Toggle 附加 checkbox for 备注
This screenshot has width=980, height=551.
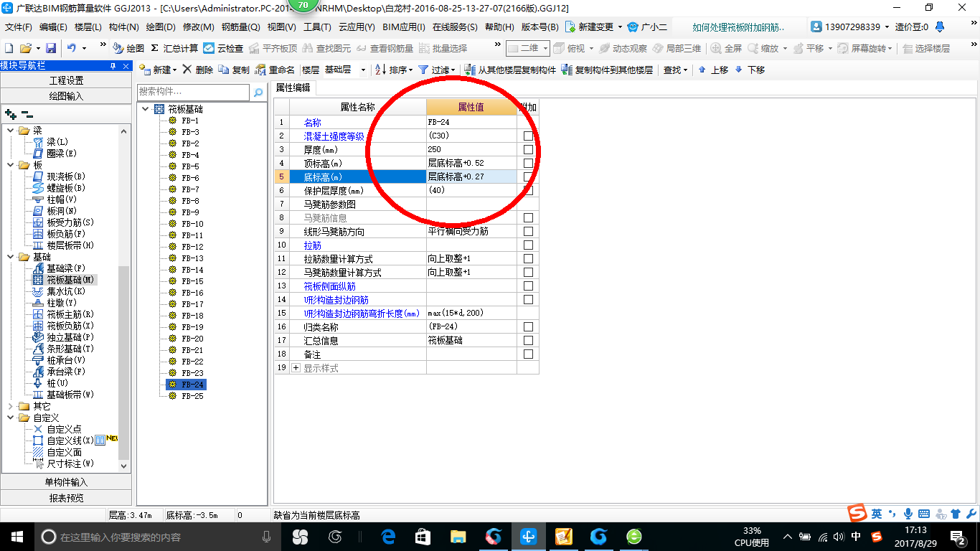pyautogui.click(x=528, y=354)
